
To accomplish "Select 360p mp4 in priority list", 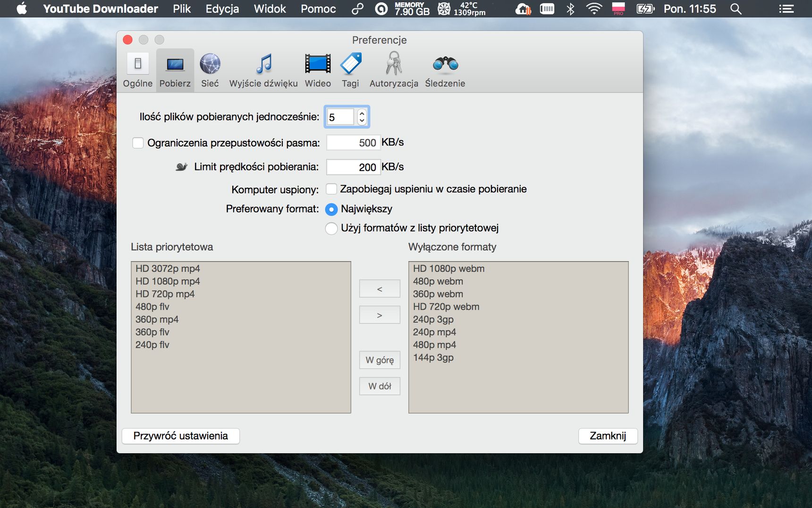I will coord(241,319).
